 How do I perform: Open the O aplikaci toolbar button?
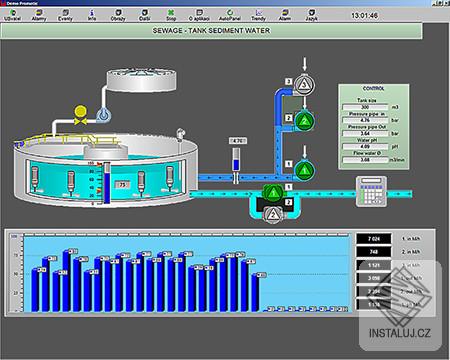(199, 15)
